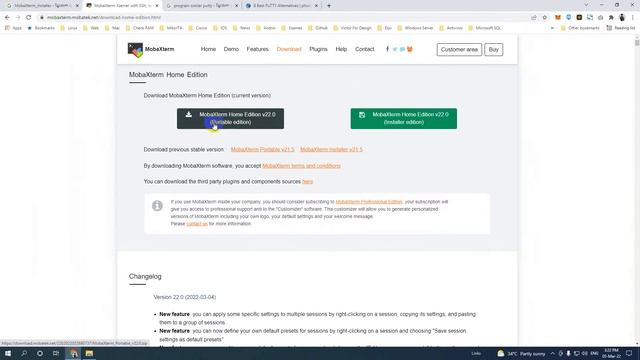
Task: Open the Plugins menu item
Action: 318,49
